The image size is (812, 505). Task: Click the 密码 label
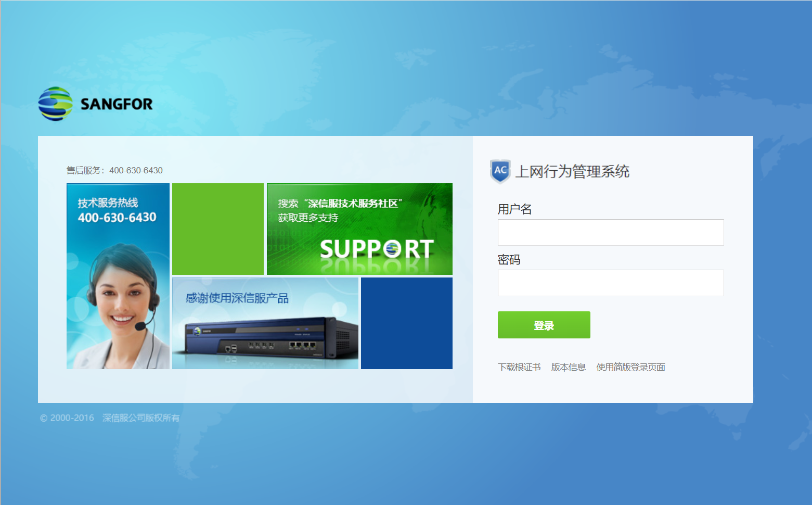[x=509, y=260]
